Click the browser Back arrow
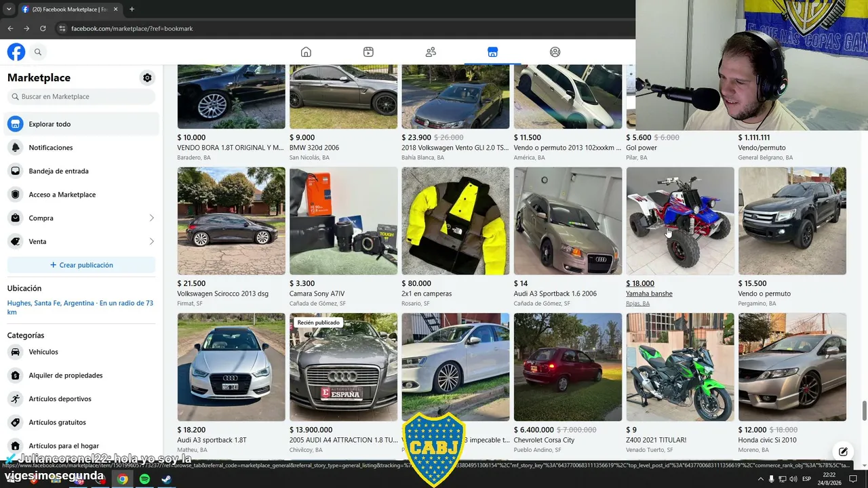The width and height of the screenshot is (868, 488). [10, 28]
